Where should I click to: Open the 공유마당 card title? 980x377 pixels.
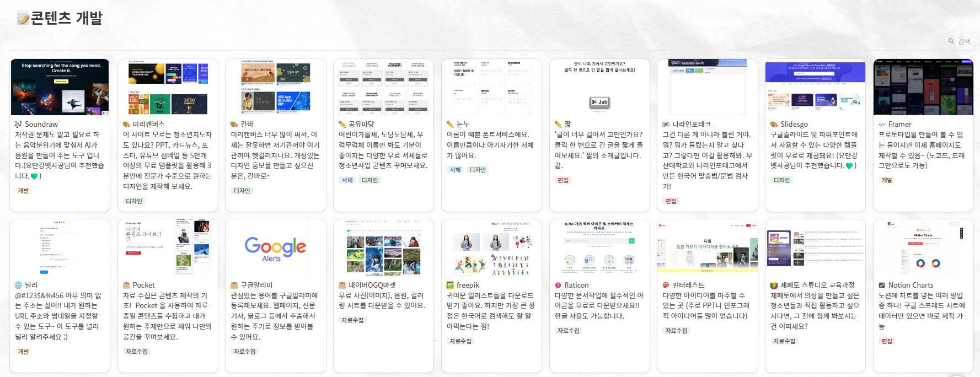361,125
